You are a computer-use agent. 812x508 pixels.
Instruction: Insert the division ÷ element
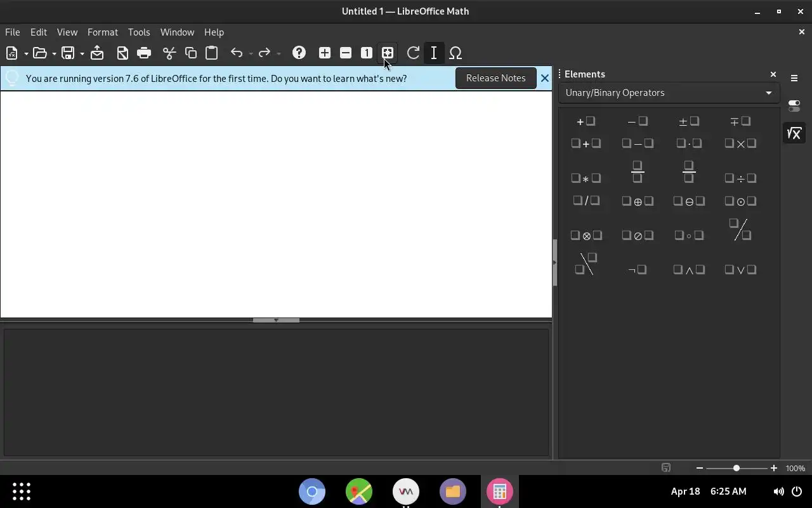[x=740, y=178]
